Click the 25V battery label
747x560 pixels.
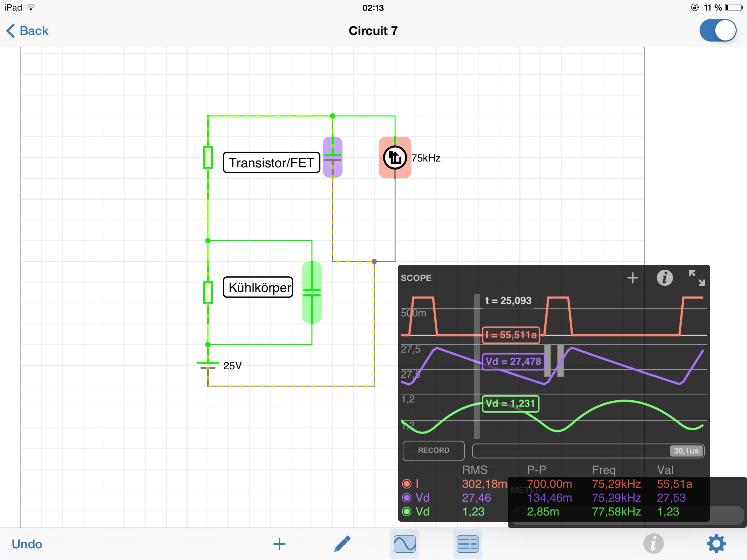pos(232,366)
